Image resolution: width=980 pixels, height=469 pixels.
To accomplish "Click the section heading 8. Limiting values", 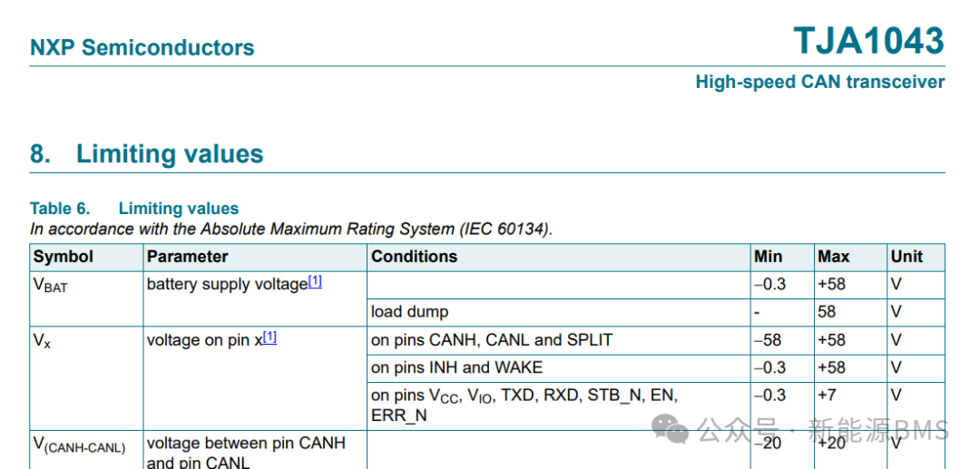I will click(147, 154).
